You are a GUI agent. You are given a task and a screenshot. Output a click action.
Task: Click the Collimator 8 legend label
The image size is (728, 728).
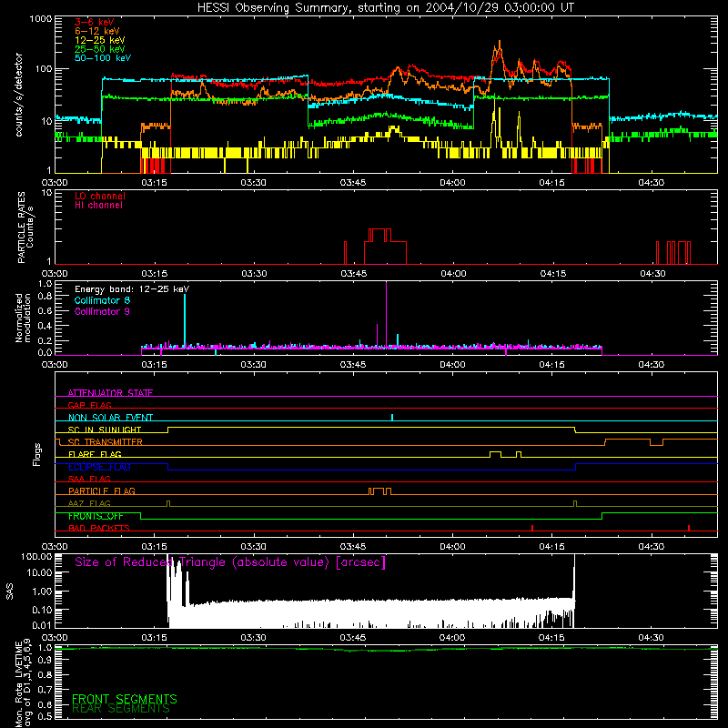coord(102,300)
